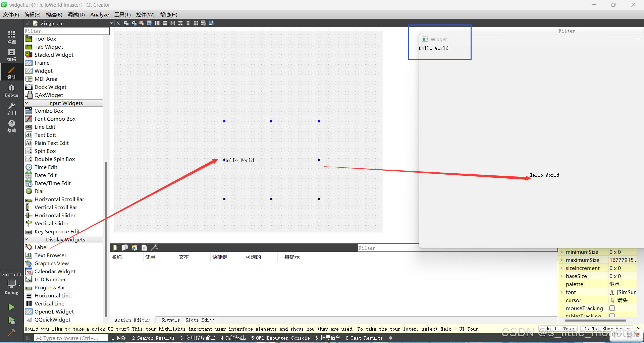Expand the font property

tap(561, 292)
